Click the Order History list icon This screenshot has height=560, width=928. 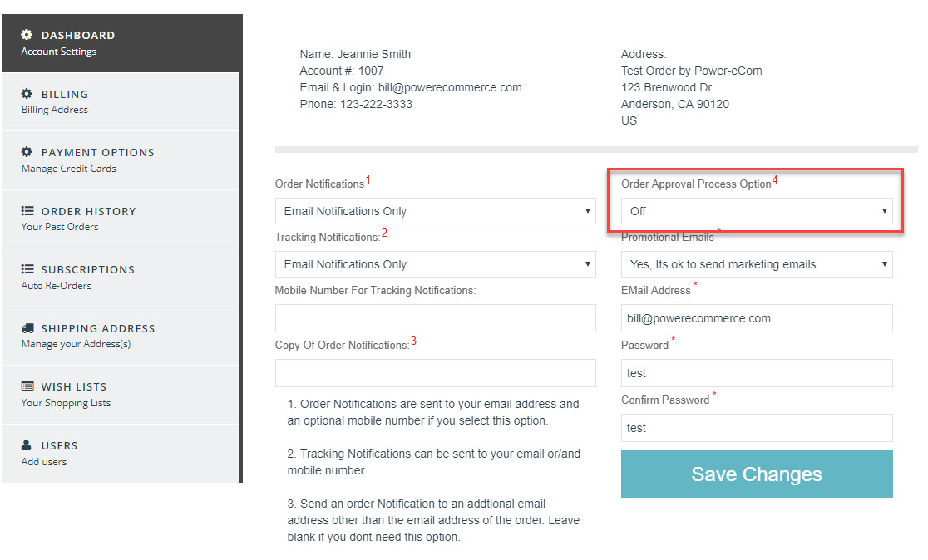click(27, 211)
